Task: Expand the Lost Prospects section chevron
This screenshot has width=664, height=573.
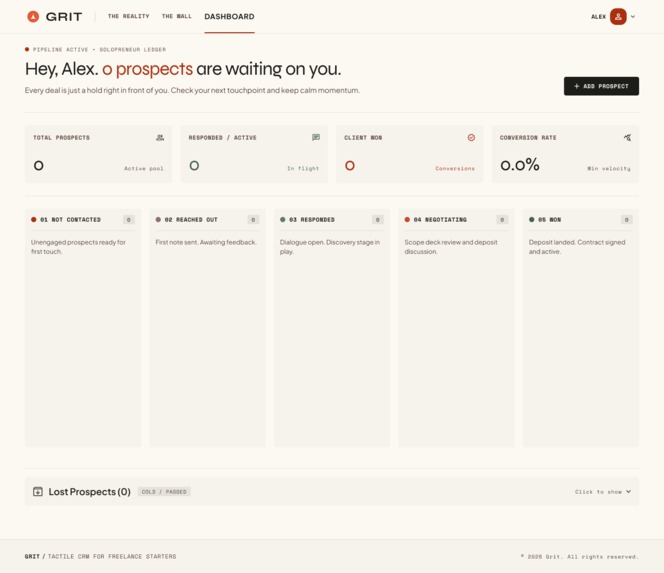Action: click(628, 491)
